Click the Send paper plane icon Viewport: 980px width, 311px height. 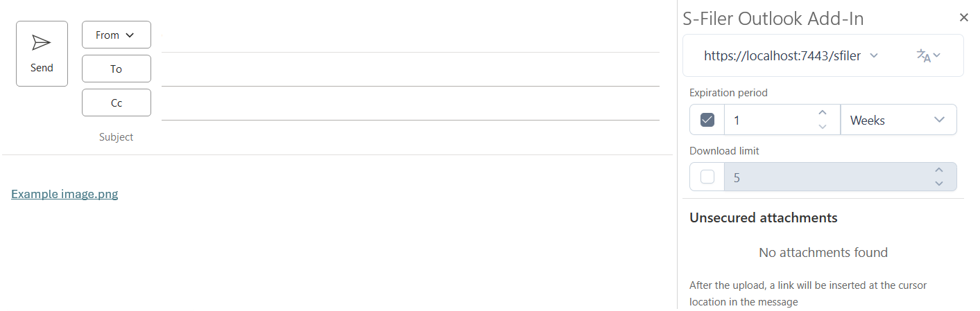tap(42, 43)
